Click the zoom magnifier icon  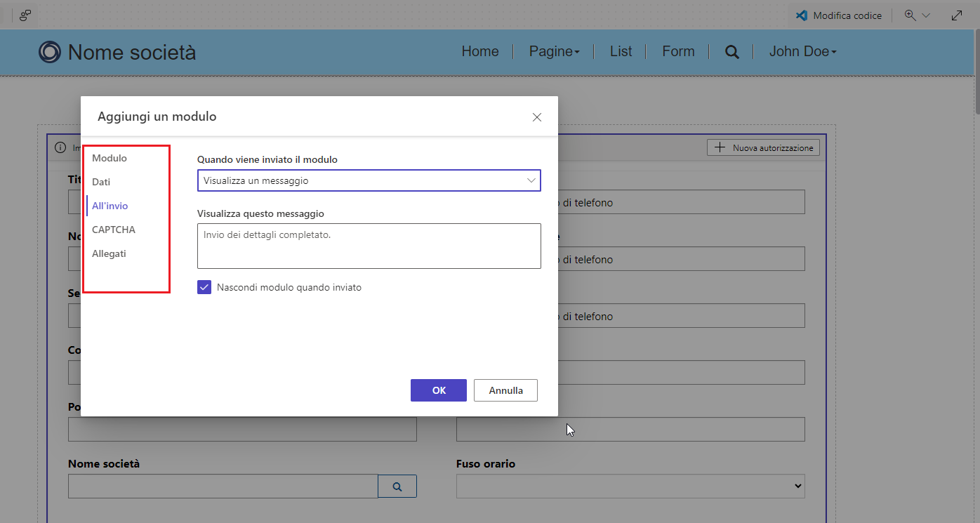(911, 15)
